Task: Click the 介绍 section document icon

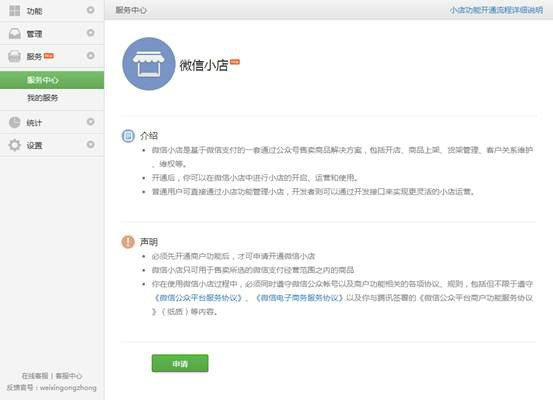Action: pos(128,136)
